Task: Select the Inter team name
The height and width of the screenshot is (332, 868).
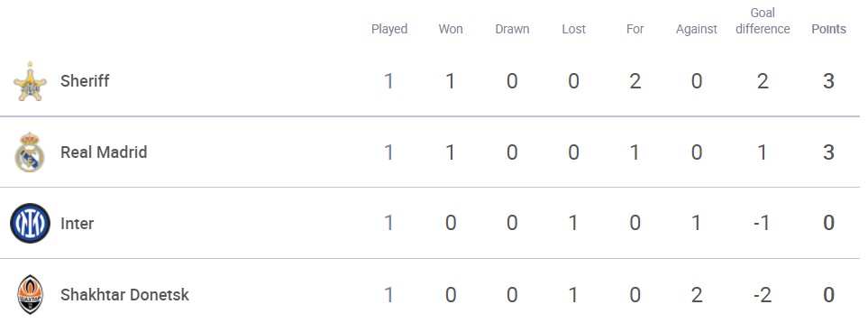Action: (x=77, y=224)
